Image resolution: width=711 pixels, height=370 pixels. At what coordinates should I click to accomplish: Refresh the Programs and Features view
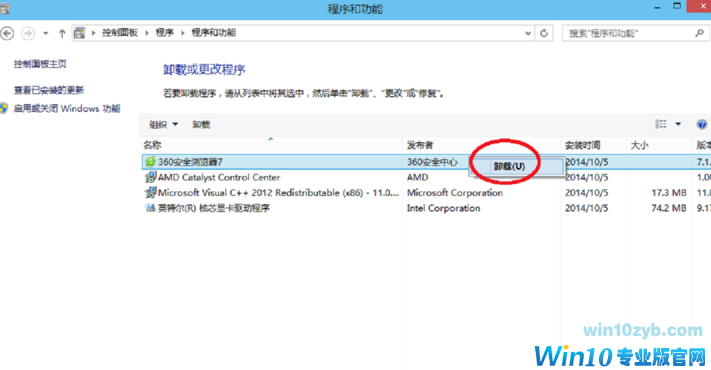coord(544,33)
